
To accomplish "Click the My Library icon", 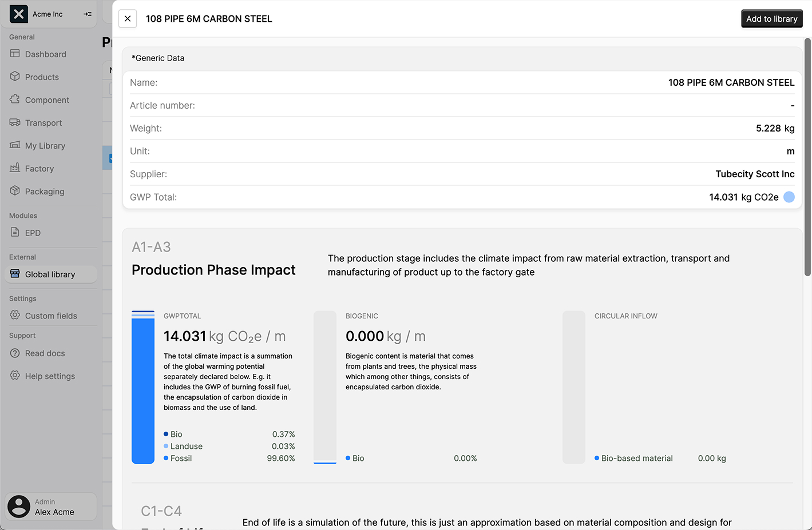I will tap(15, 145).
